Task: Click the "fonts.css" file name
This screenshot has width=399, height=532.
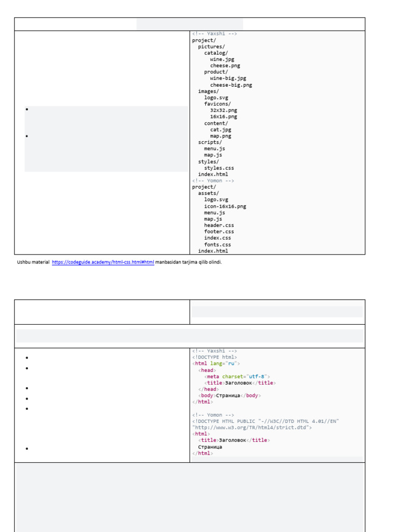Action: pos(218,245)
